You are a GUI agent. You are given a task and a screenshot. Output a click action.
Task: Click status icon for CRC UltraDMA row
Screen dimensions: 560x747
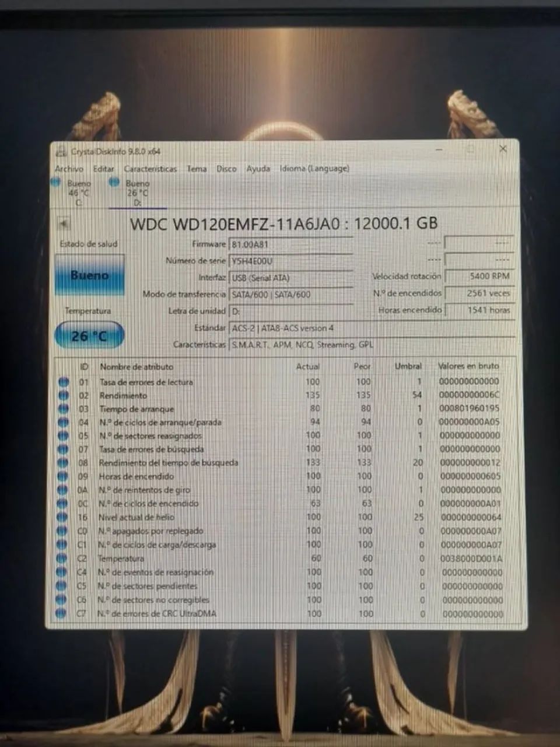pyautogui.click(x=61, y=613)
